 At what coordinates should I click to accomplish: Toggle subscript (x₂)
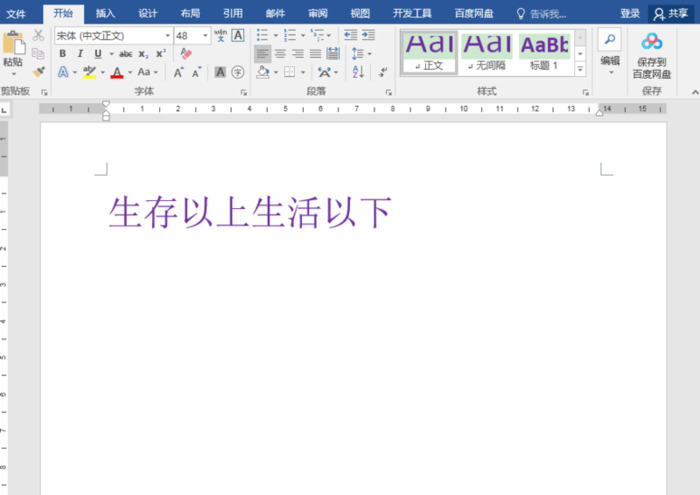(x=143, y=54)
